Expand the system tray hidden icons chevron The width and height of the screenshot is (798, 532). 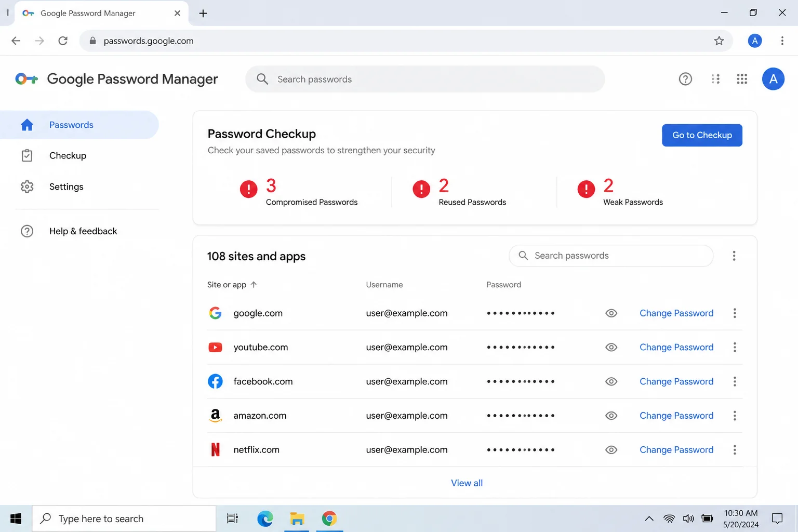[649, 518]
